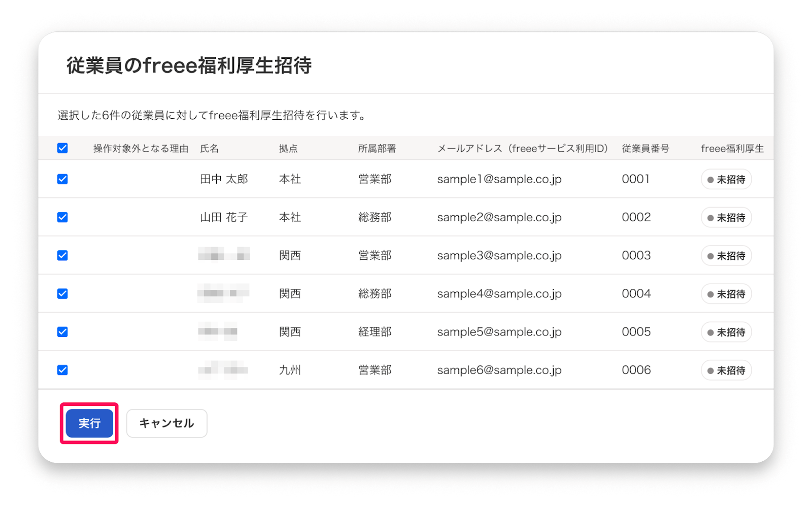The height and width of the screenshot is (508, 812).
Task: Uncheck the checkbox for 山田 花子
Action: 62,217
